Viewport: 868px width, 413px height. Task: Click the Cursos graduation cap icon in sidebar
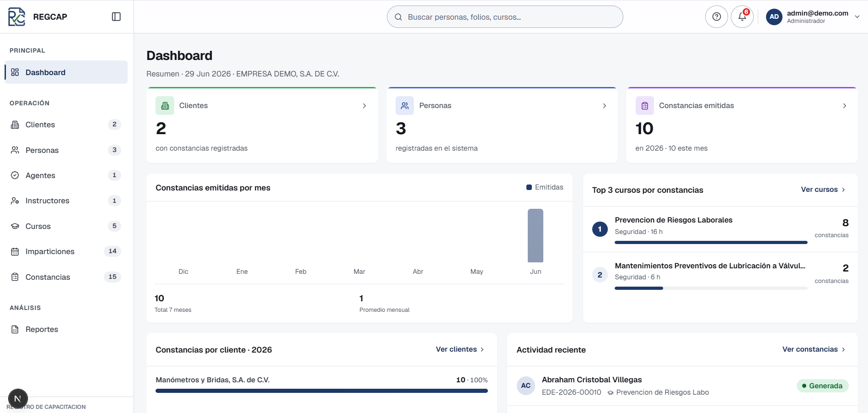[15, 226]
